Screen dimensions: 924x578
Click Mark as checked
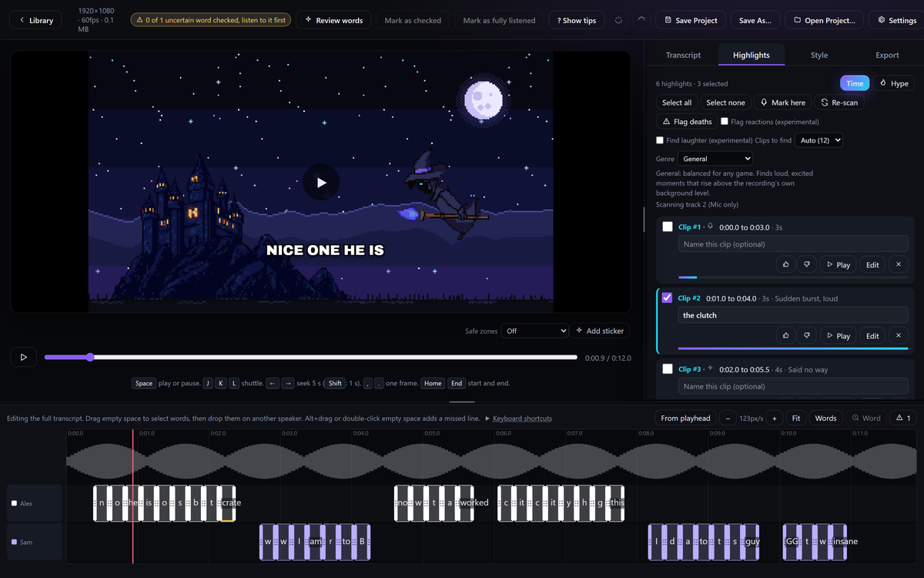[x=413, y=20]
